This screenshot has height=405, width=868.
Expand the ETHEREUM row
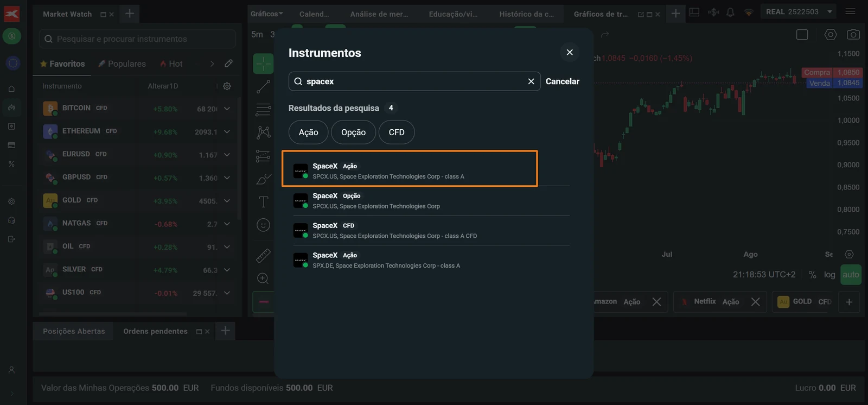(x=227, y=132)
